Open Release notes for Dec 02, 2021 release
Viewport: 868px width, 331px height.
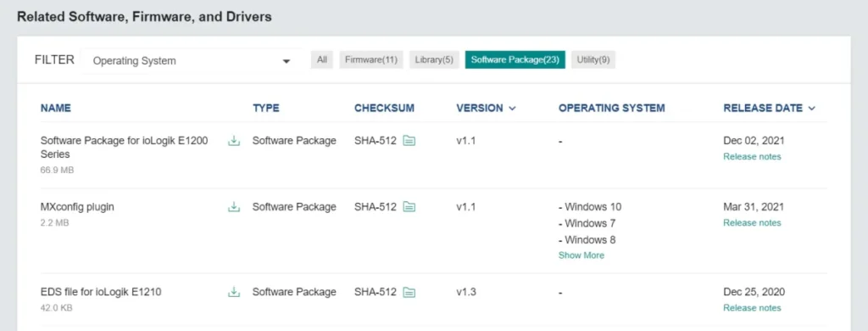pyautogui.click(x=753, y=157)
